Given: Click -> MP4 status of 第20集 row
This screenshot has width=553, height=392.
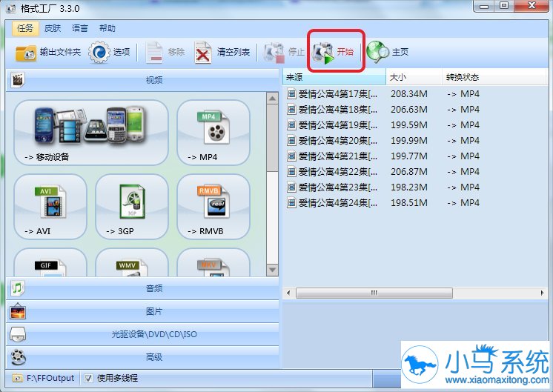Looking at the screenshot, I should [463, 140].
